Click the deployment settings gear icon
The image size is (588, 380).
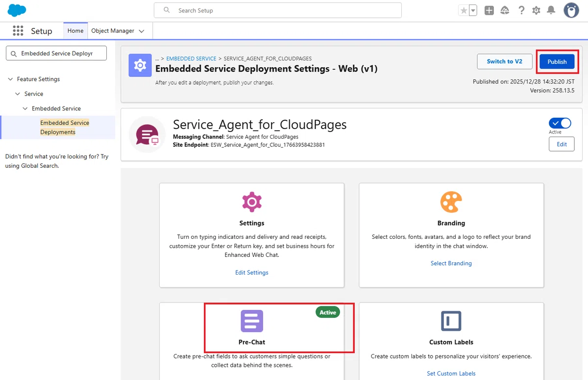140,65
